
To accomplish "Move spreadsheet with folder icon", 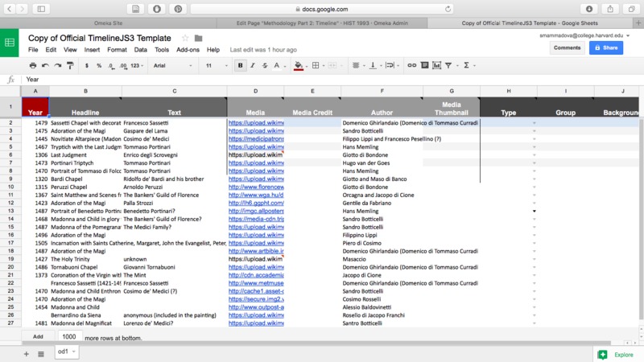I will (x=198, y=38).
